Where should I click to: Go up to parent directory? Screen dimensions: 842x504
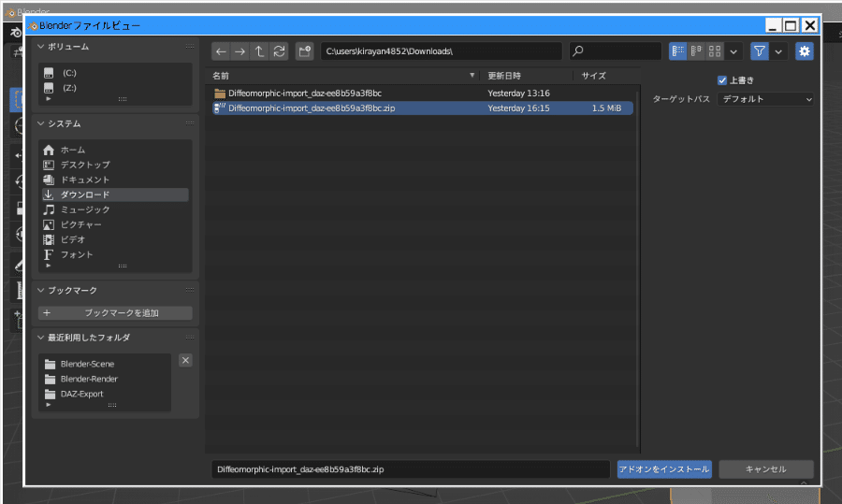point(259,51)
